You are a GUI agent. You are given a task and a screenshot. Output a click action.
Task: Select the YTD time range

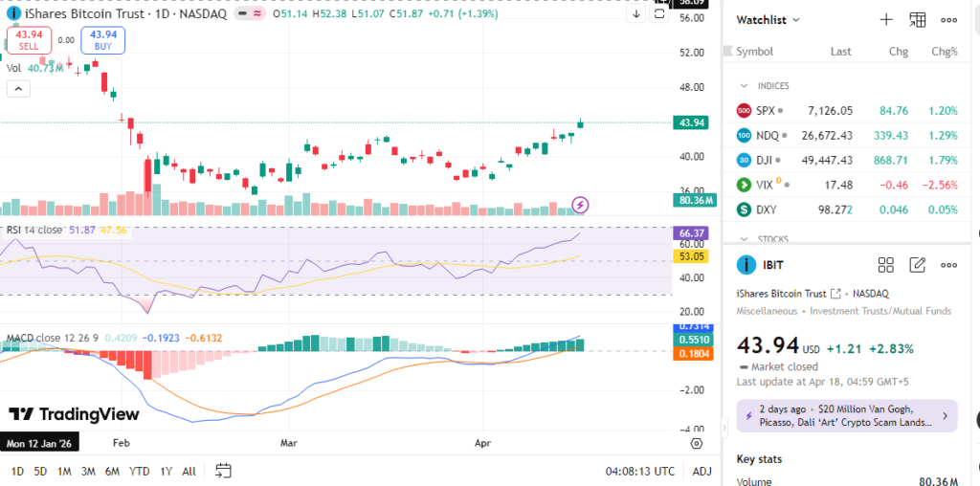point(139,471)
